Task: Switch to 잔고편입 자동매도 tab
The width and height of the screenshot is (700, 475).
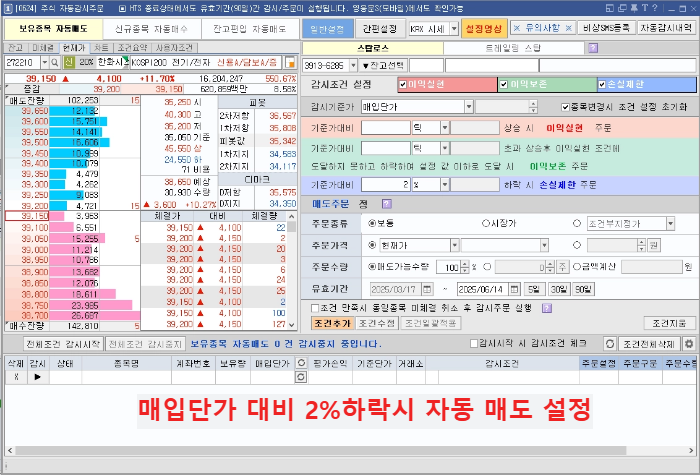Action: (x=250, y=29)
